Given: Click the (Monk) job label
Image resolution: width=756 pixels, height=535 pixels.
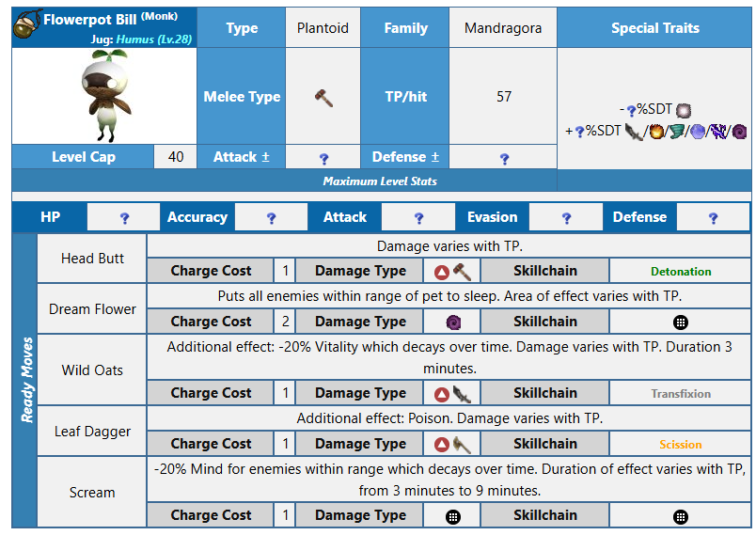Looking at the screenshot, I should pyautogui.click(x=160, y=16).
